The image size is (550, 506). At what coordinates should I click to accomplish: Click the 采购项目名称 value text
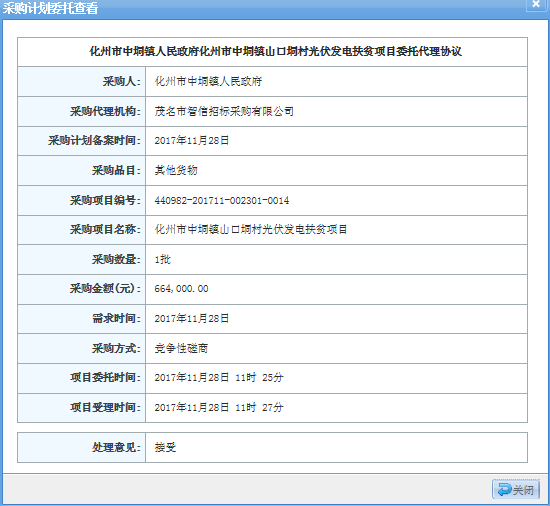251,230
